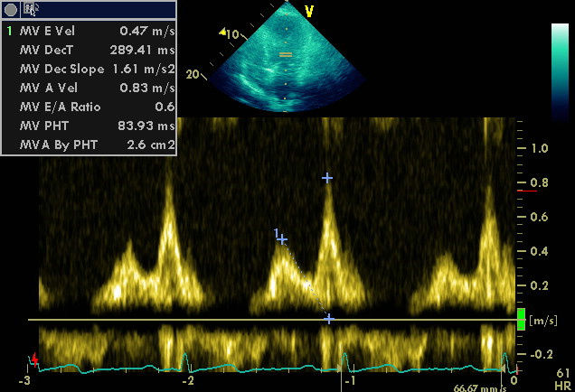The width and height of the screenshot is (575, 392).
Task: Select the sample volume gate in 2D sector
Action: click(x=286, y=55)
